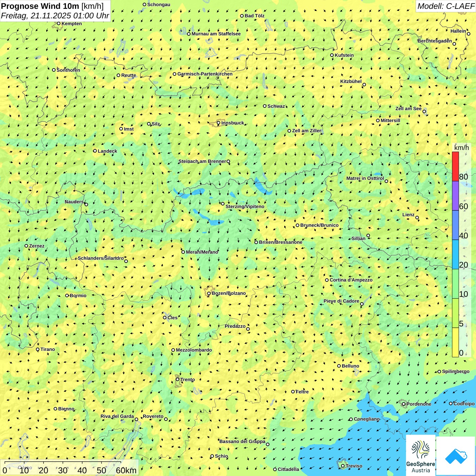This screenshot has height=476, width=476.
Task: Click the Trento city marker
Action: 177,379
